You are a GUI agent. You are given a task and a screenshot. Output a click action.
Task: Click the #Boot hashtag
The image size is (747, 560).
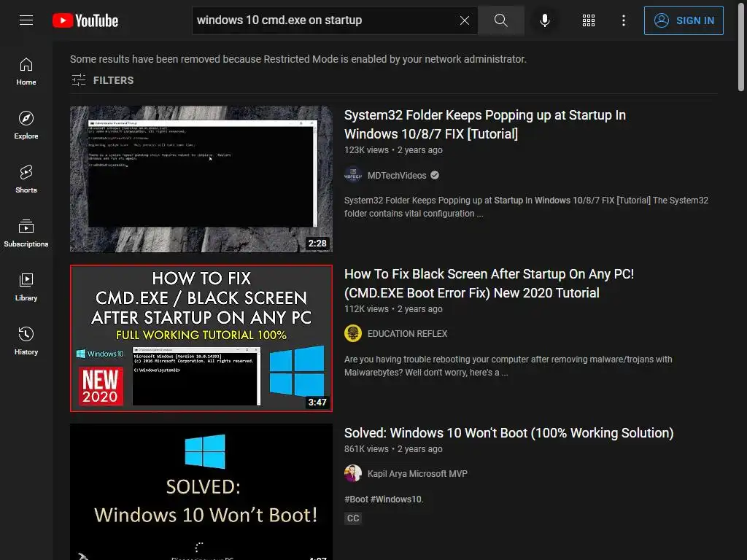(356, 499)
